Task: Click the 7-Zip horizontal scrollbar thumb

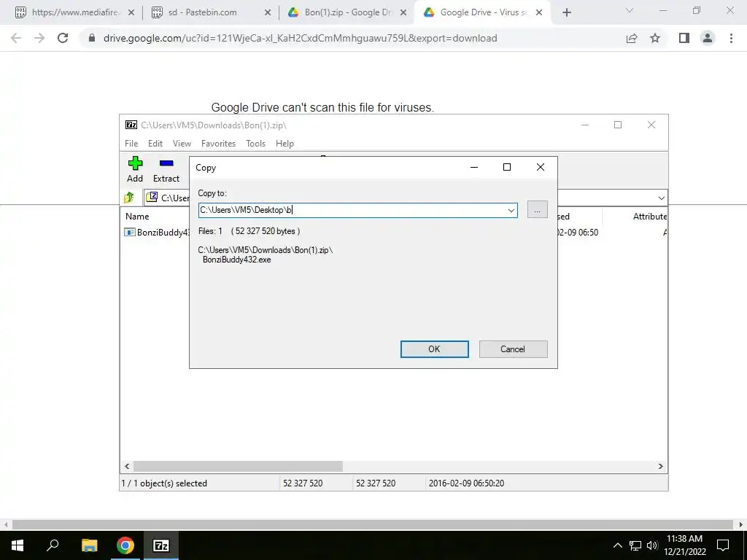Action: tap(238, 466)
